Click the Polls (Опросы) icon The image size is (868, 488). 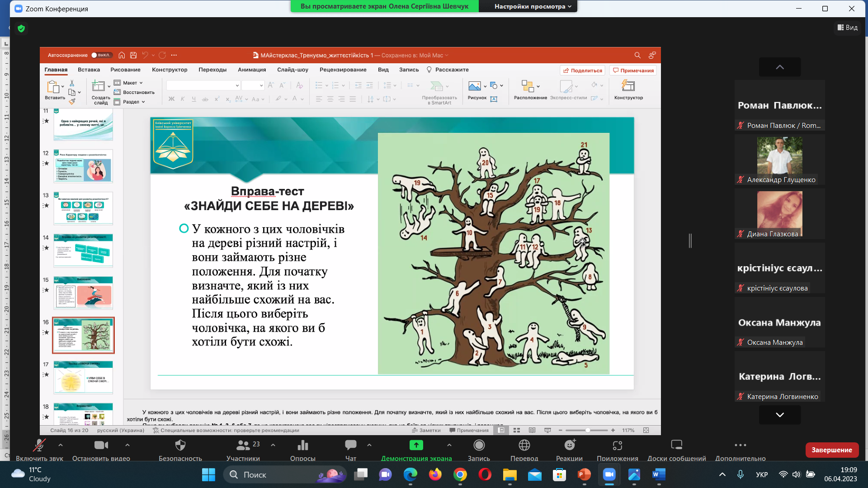[302, 446]
